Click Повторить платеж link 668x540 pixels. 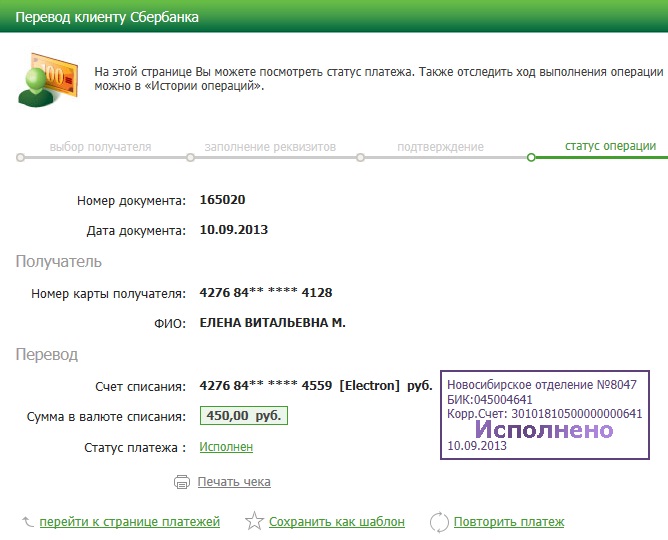[509, 522]
